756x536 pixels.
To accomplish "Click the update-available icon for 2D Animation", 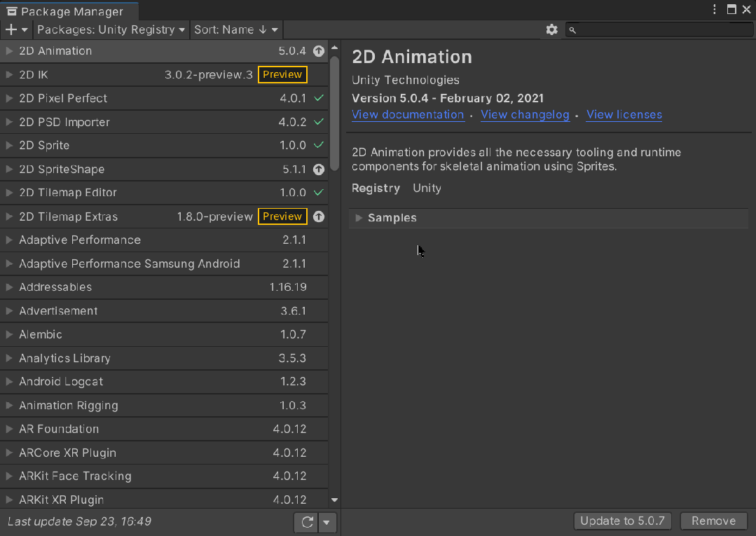I will tap(319, 51).
